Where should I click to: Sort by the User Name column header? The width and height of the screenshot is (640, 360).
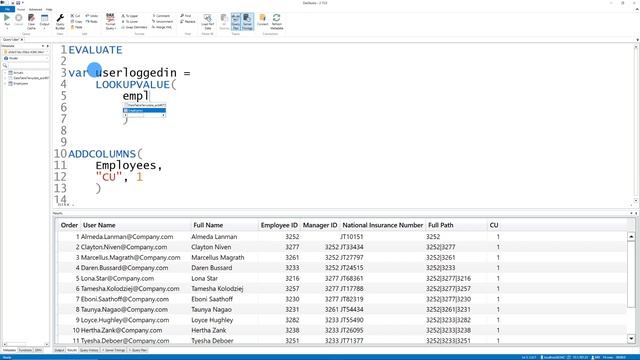(99, 225)
